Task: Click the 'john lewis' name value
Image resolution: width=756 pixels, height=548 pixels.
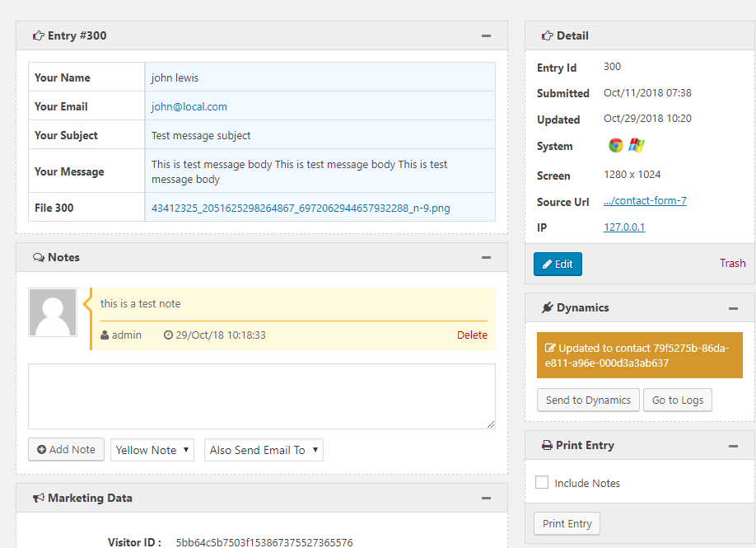Action: tap(175, 77)
